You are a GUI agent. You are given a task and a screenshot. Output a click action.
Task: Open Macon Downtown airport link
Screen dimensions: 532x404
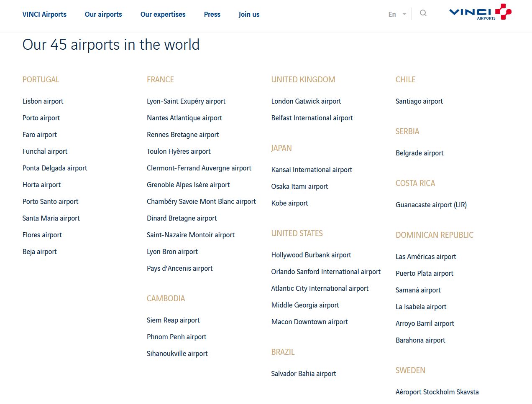(x=309, y=322)
